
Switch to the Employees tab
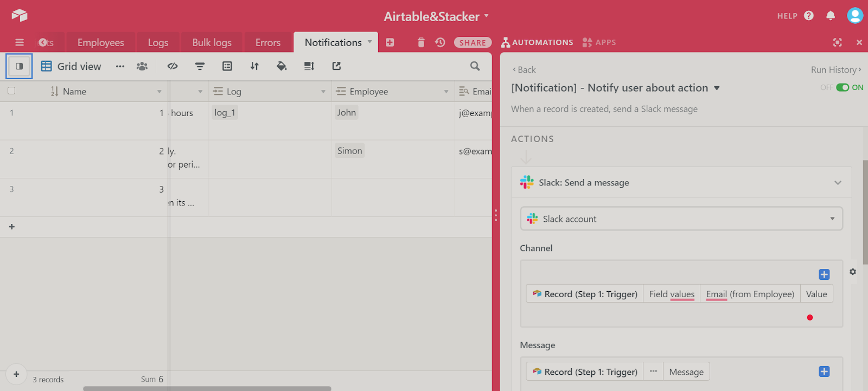pos(101,42)
